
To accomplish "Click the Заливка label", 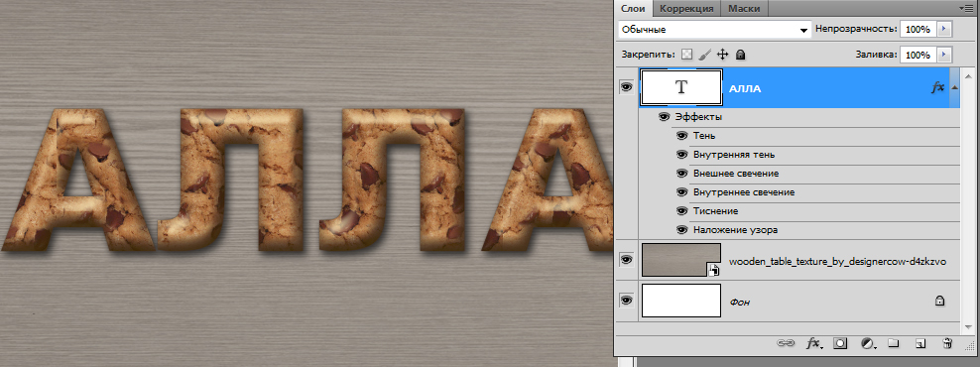I will (x=876, y=55).
